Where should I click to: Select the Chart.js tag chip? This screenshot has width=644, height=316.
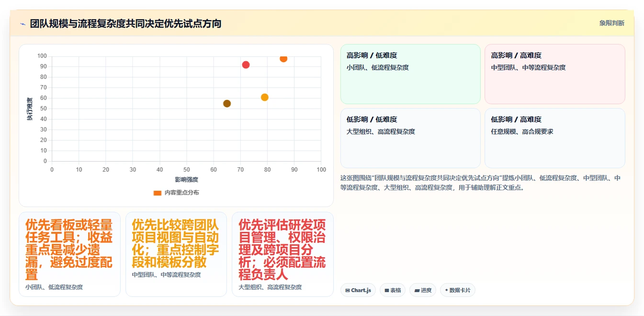point(358,290)
